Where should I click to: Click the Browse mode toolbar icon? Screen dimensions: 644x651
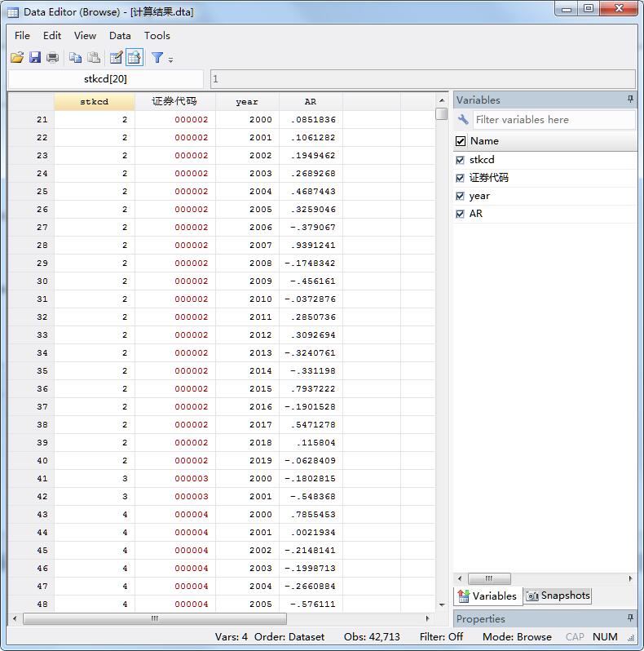pyautogui.click(x=135, y=58)
